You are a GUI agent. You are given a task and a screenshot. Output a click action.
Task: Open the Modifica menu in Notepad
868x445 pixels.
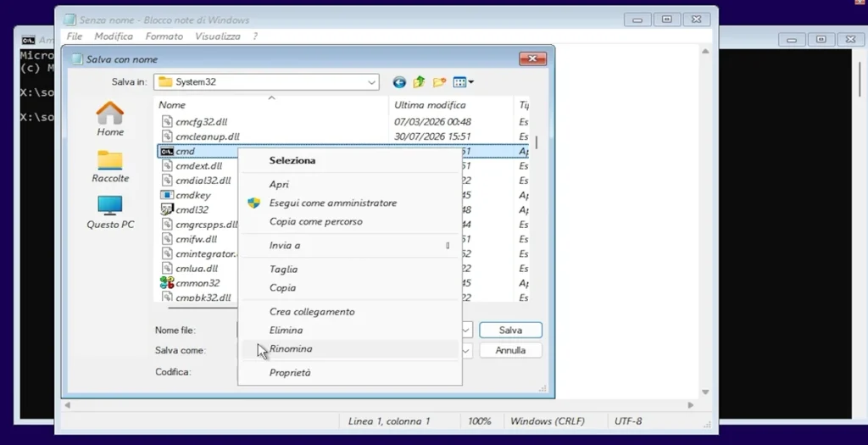click(x=114, y=36)
